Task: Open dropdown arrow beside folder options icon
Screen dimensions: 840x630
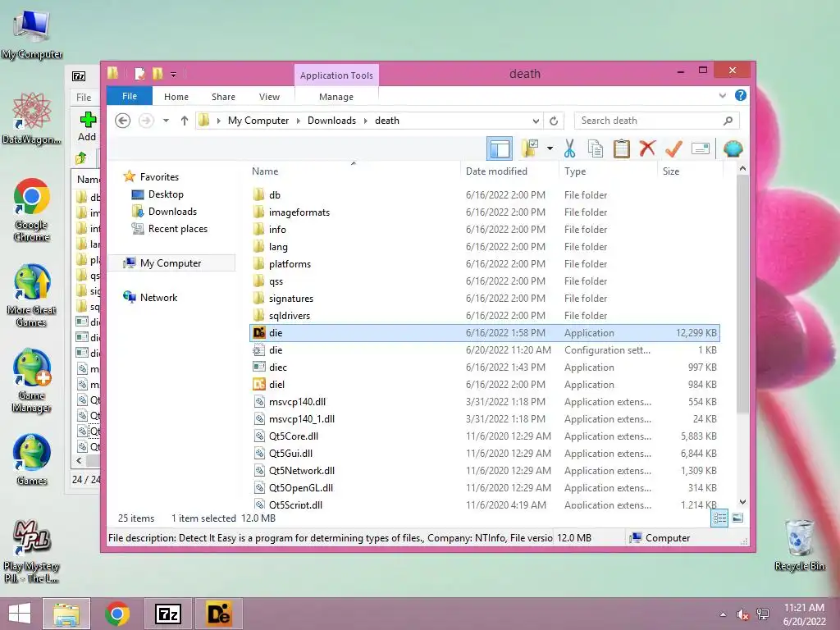Action: click(550, 148)
